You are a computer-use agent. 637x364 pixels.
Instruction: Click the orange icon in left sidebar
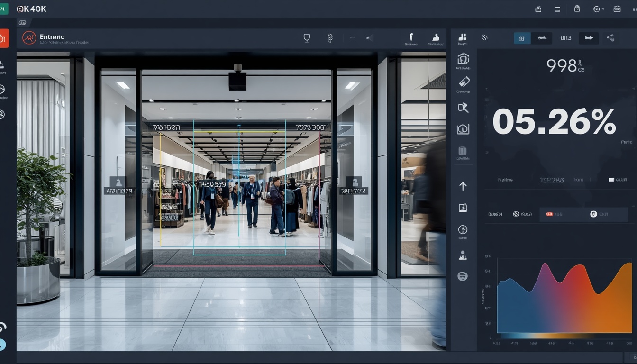coord(4,38)
